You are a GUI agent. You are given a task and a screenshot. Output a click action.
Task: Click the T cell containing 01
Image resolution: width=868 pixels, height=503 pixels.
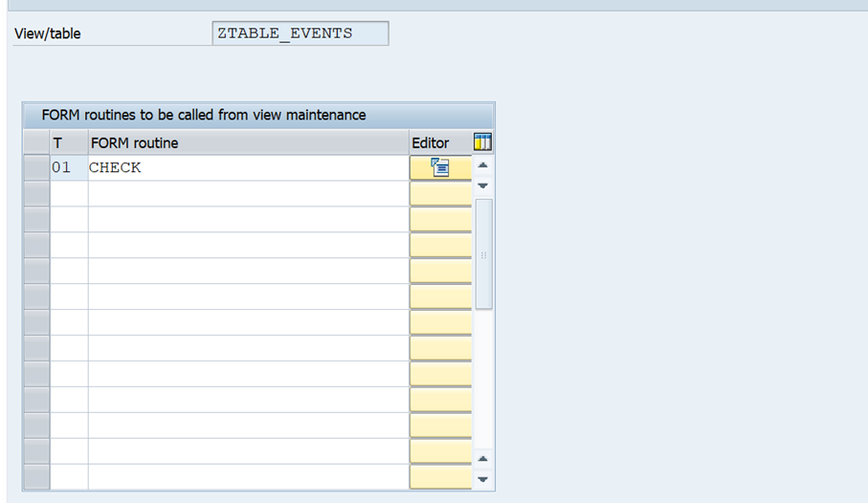68,167
